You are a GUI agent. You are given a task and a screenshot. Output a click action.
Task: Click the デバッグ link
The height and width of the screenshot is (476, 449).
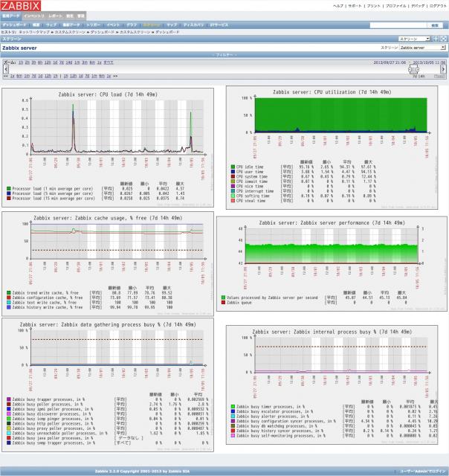(x=418, y=6)
